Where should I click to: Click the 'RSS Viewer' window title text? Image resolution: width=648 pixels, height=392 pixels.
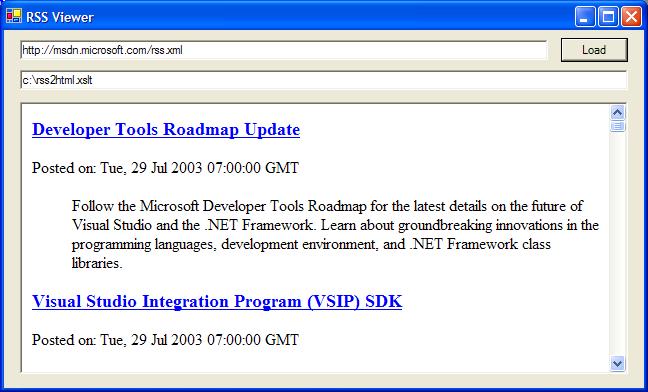(x=60, y=17)
